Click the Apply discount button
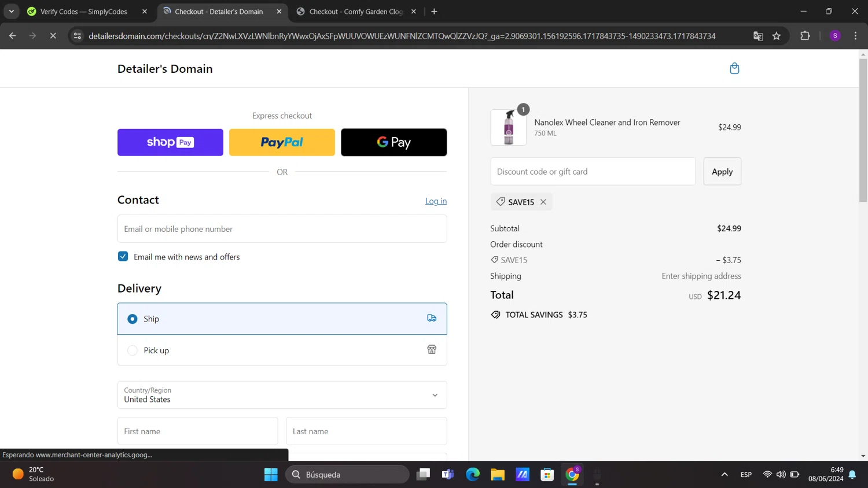This screenshot has width=868, height=488. (722, 172)
